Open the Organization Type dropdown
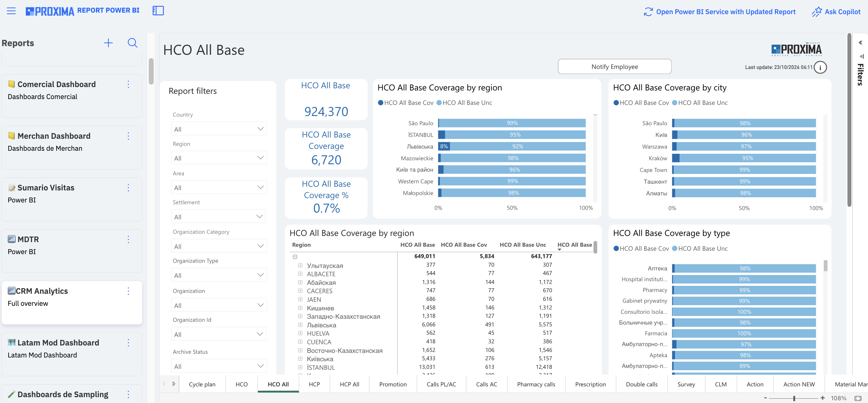Image resolution: width=868 pixels, height=403 pixels. pyautogui.click(x=219, y=275)
